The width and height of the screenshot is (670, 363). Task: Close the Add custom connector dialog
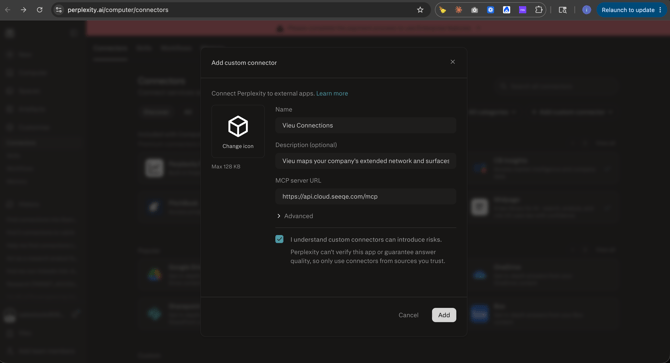(453, 62)
